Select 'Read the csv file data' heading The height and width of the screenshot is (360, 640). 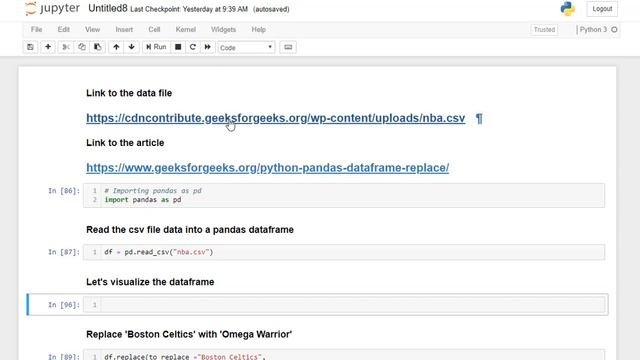pyautogui.click(x=190, y=230)
